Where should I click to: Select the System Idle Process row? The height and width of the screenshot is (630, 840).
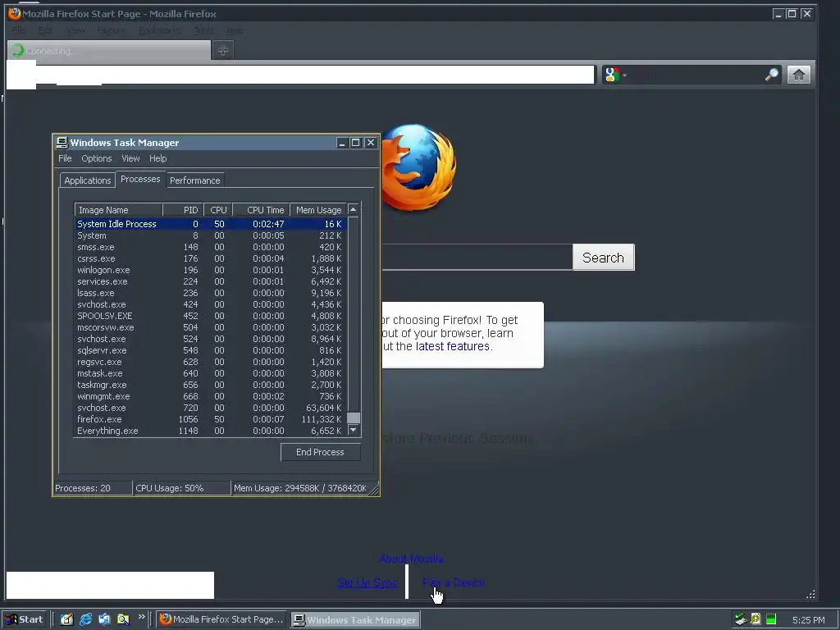pyautogui.click(x=211, y=224)
